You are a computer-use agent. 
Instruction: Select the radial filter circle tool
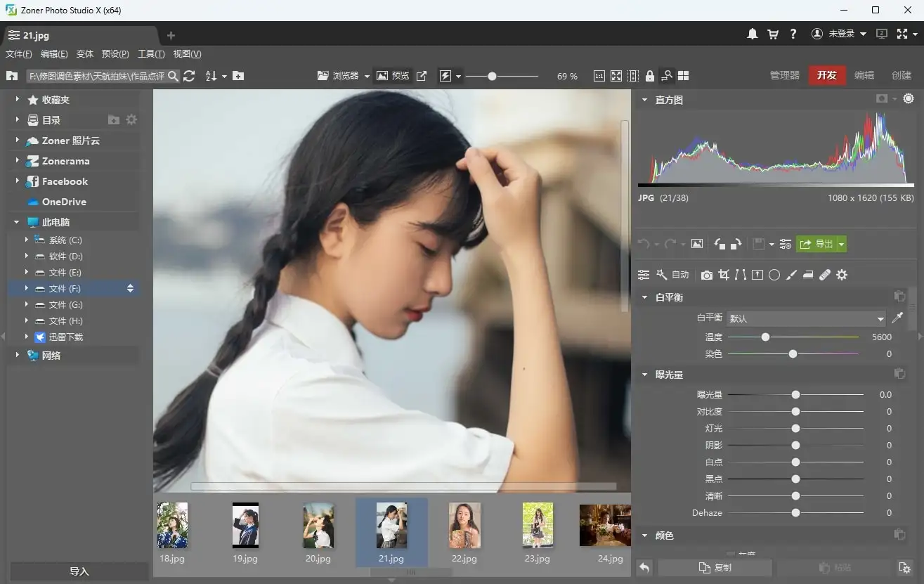pyautogui.click(x=774, y=275)
